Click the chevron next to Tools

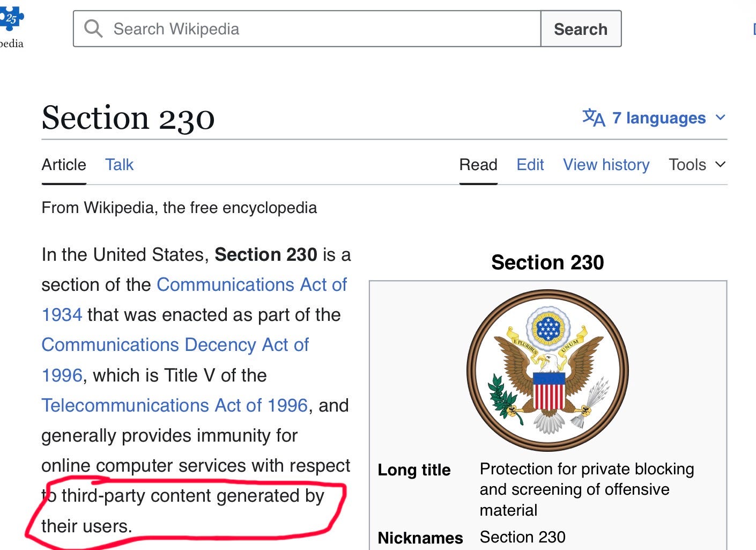point(721,164)
